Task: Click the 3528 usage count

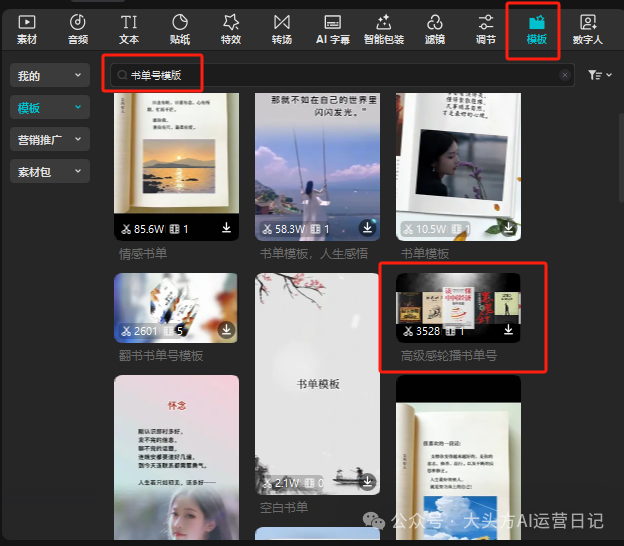Action: click(428, 331)
